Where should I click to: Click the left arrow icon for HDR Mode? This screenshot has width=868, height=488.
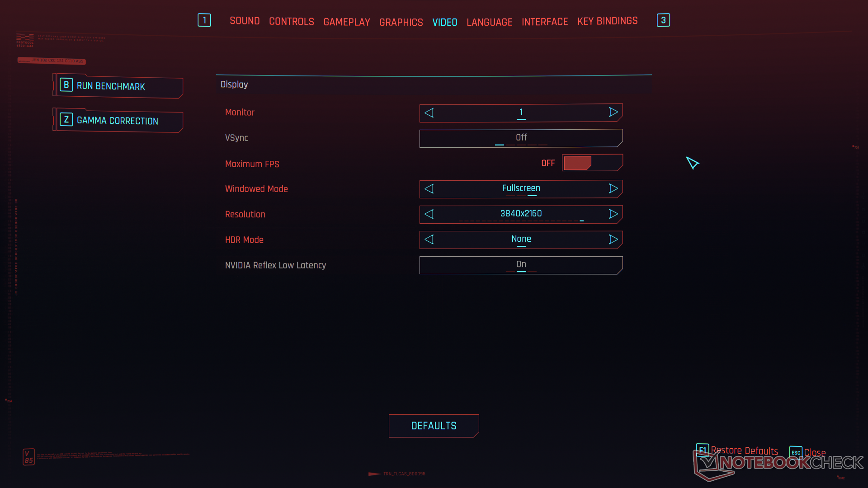429,239
